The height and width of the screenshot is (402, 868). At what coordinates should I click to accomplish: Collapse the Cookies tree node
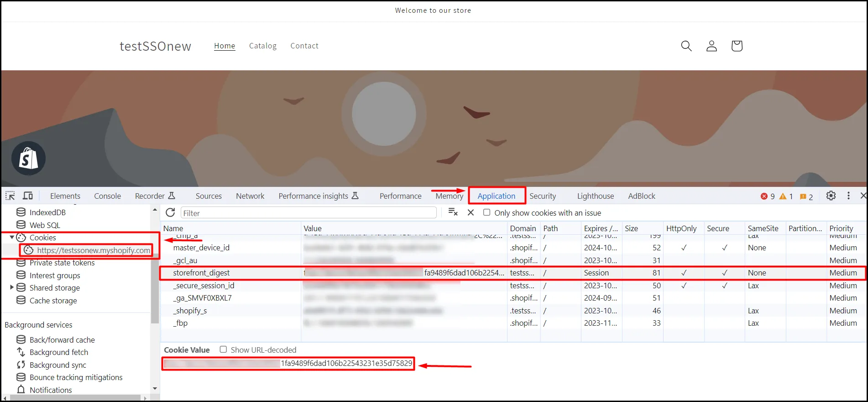12,237
